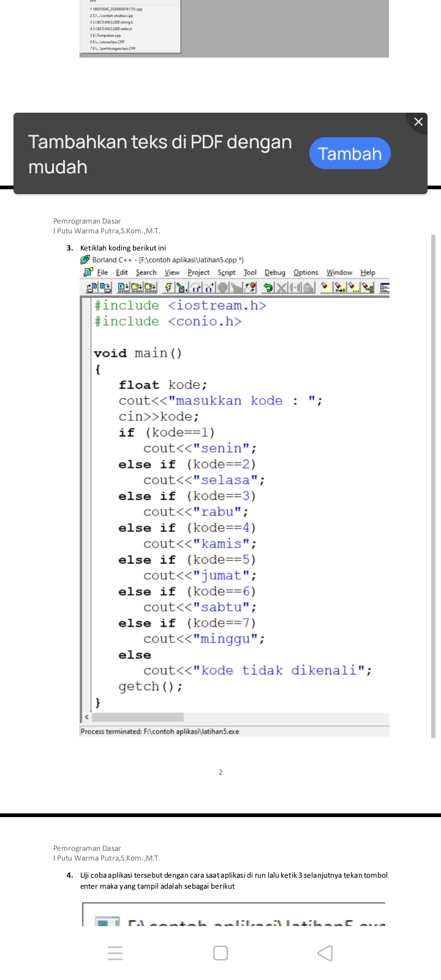Dismiss the Tambahkan teks di PDF banner
The image size is (441, 980).
coord(418,122)
